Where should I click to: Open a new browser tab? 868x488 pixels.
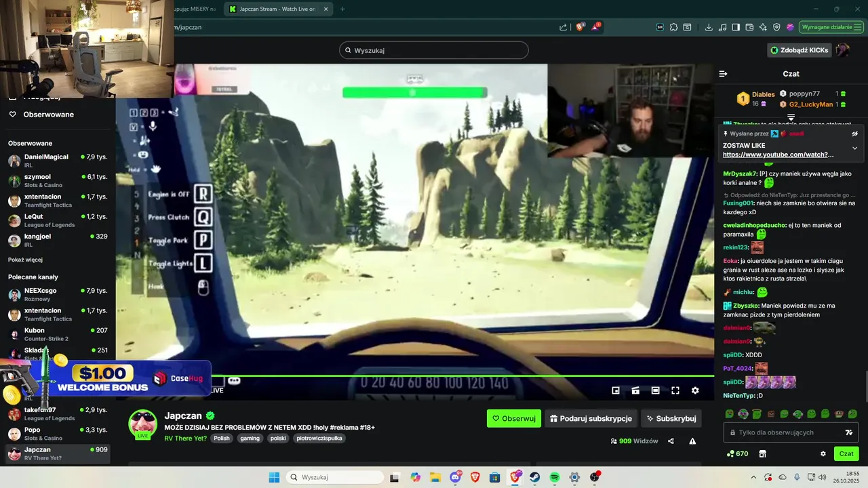(x=342, y=9)
